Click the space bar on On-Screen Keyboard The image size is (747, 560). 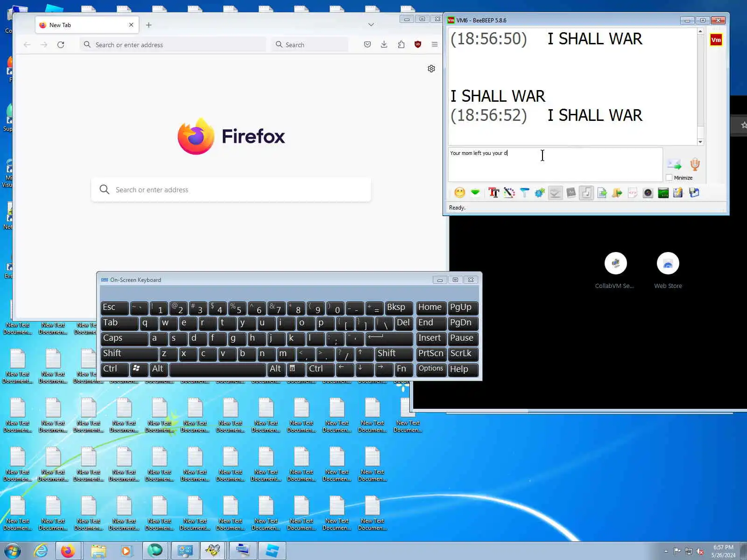point(218,369)
